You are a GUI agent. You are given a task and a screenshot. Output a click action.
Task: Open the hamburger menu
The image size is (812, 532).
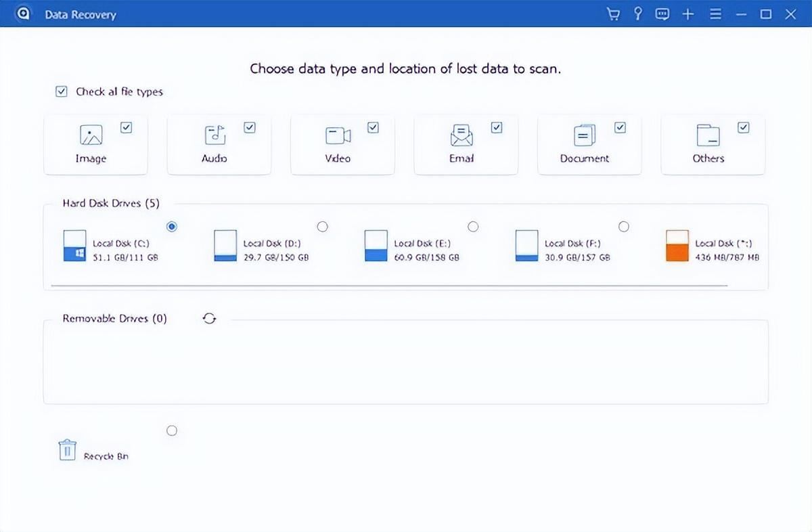tap(715, 14)
